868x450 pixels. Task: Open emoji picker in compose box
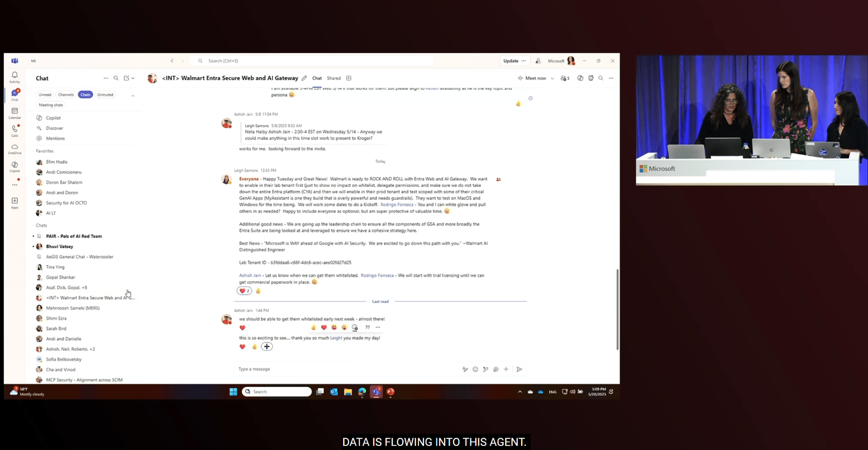coord(475,370)
